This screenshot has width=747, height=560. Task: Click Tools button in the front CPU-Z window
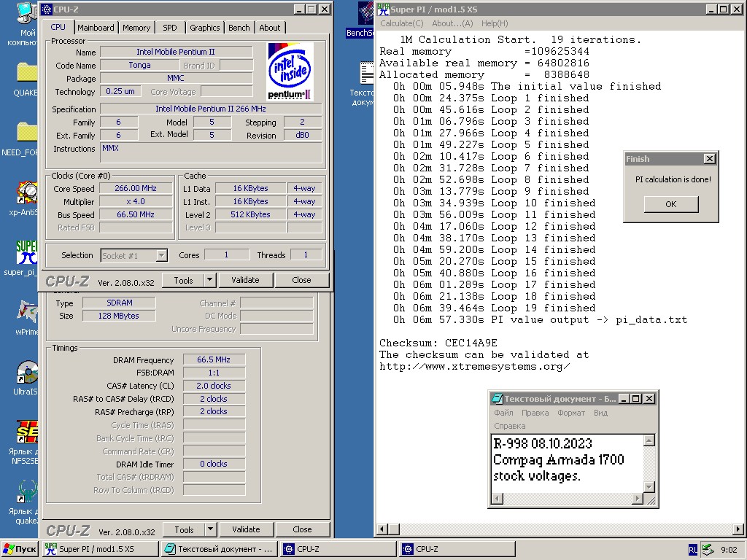point(183,280)
